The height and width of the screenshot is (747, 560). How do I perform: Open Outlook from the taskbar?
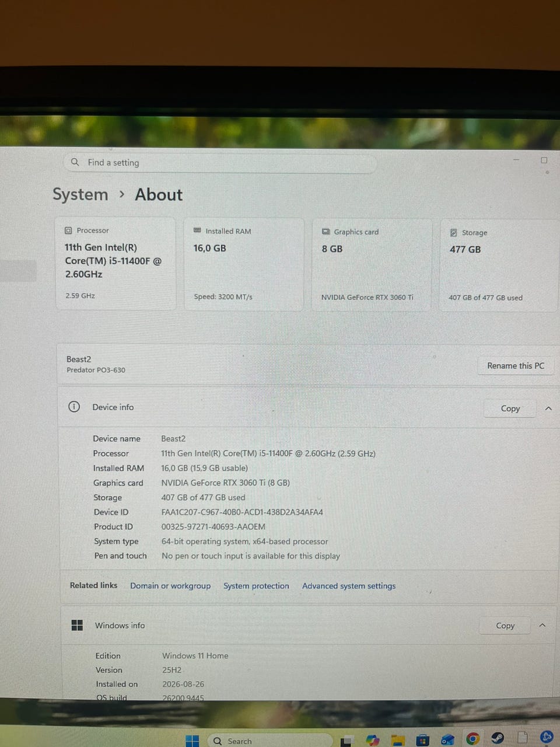[447, 740]
